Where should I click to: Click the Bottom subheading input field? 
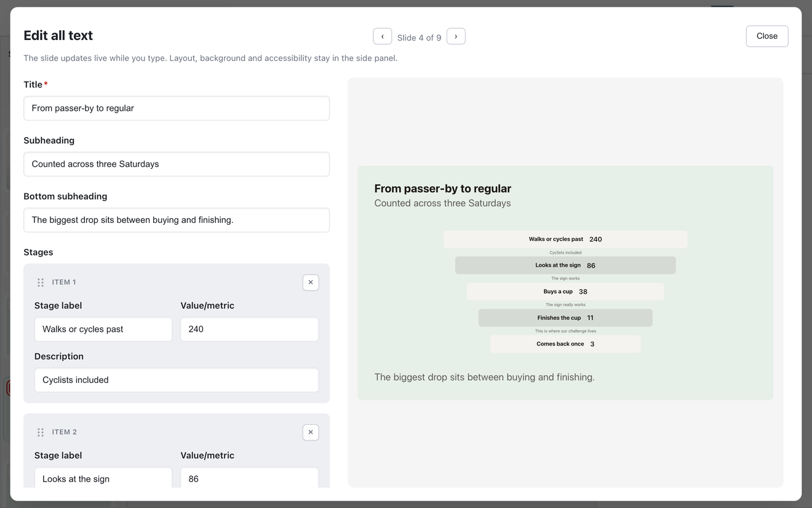177,220
